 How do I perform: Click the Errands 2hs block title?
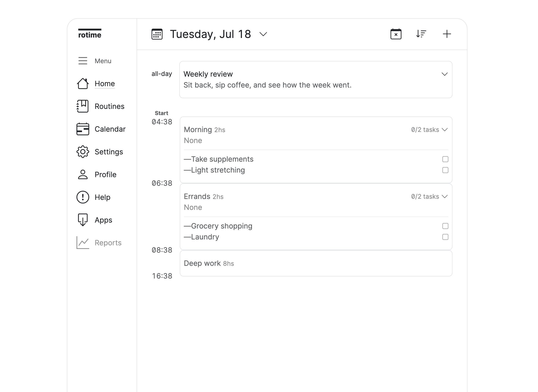point(203,196)
